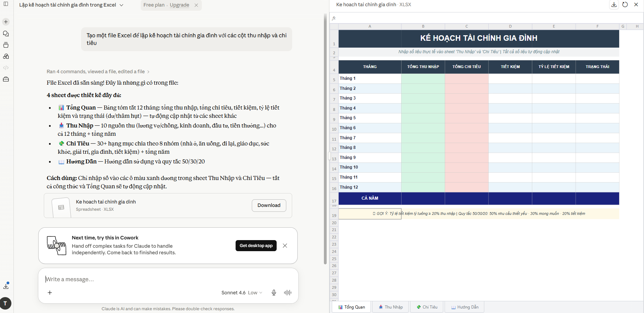Select the green income cell for Tháng 3

click(x=423, y=98)
